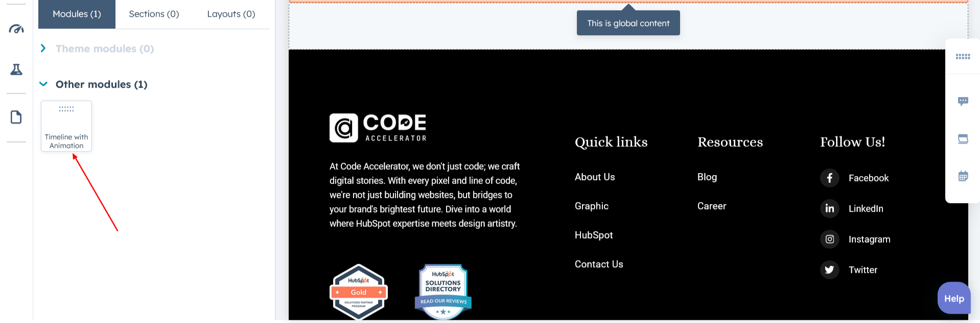Select the Modules tab
Screen dimensions: 980x323
coord(77,14)
